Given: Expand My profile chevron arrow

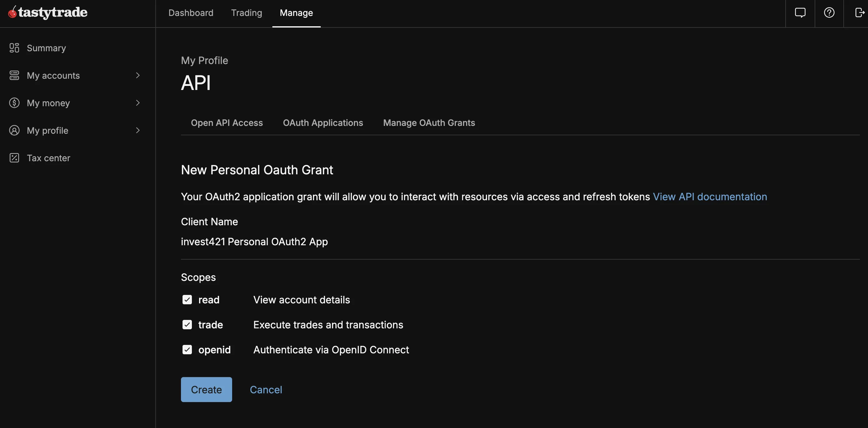Looking at the screenshot, I should pos(138,130).
